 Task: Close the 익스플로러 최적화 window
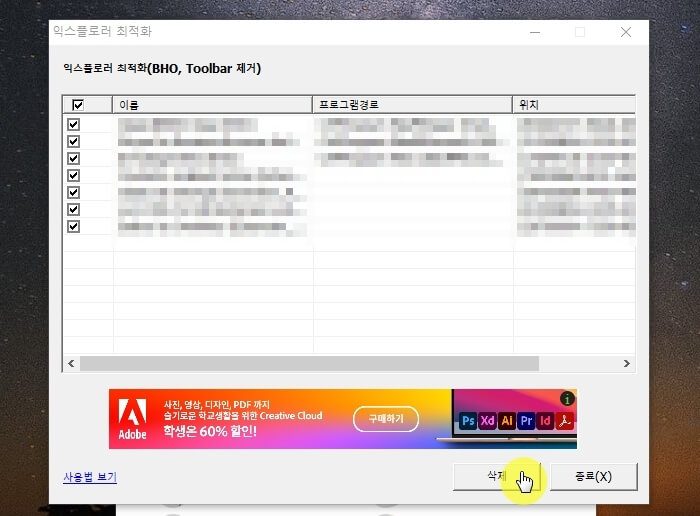coord(626,32)
